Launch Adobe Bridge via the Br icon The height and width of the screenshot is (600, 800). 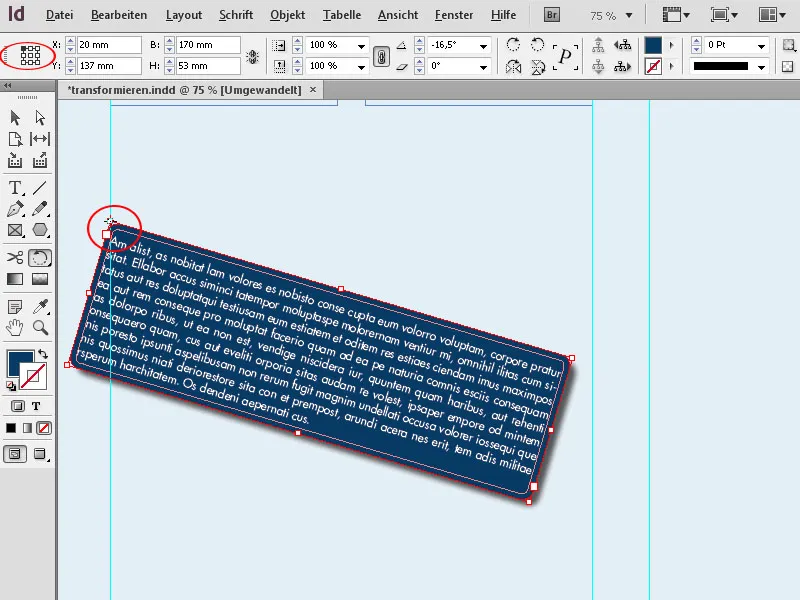pyautogui.click(x=551, y=14)
